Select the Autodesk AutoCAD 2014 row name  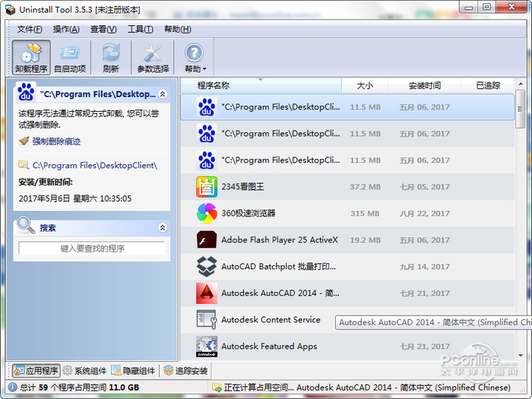pyautogui.click(x=280, y=293)
